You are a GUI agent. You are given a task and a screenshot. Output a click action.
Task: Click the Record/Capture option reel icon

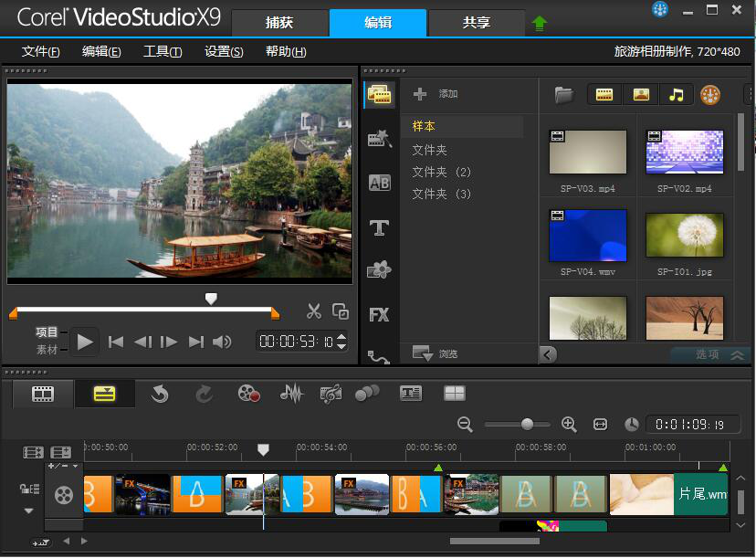pyautogui.click(x=248, y=394)
